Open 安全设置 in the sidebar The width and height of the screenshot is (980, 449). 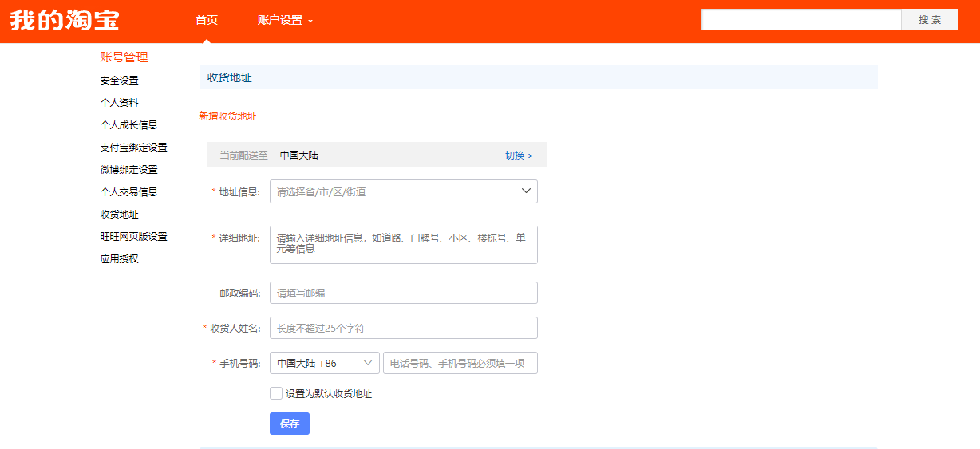(119, 81)
